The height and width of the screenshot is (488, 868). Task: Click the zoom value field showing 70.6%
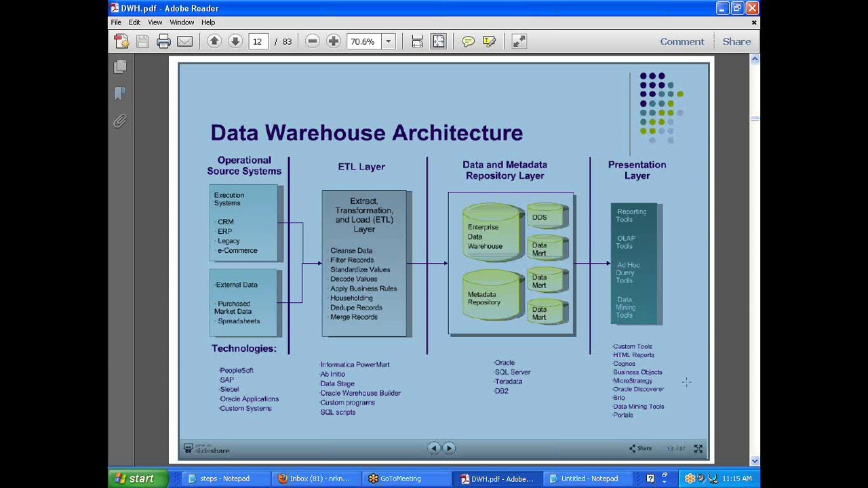364,42
